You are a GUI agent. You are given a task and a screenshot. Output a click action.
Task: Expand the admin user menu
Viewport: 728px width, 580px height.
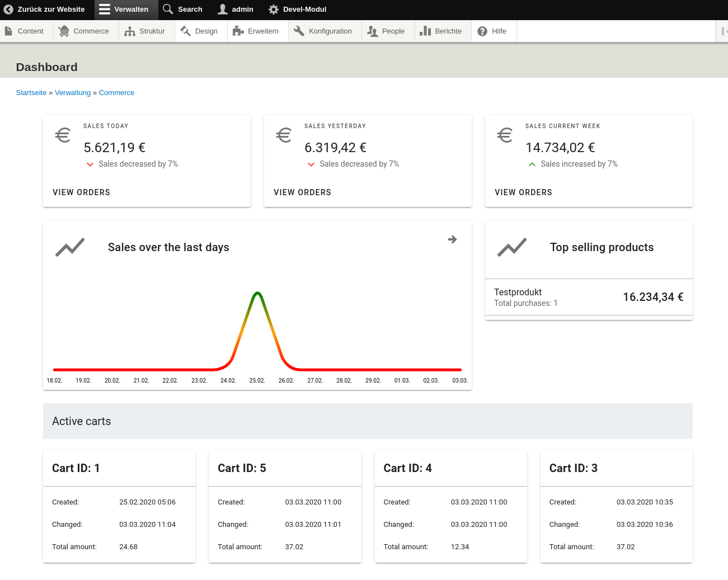[236, 10]
